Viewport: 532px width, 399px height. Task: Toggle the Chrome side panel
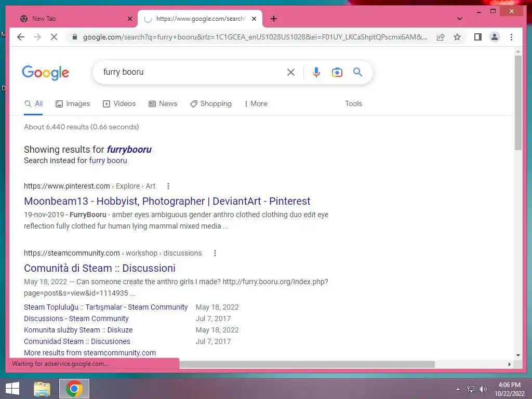pos(478,37)
